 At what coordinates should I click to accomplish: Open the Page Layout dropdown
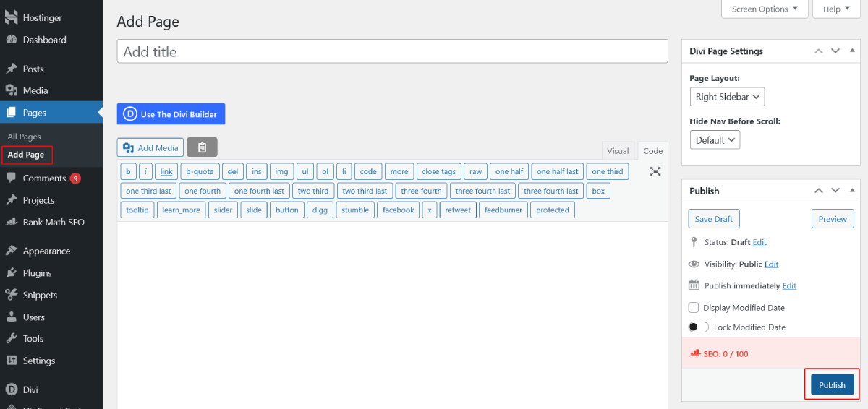727,97
